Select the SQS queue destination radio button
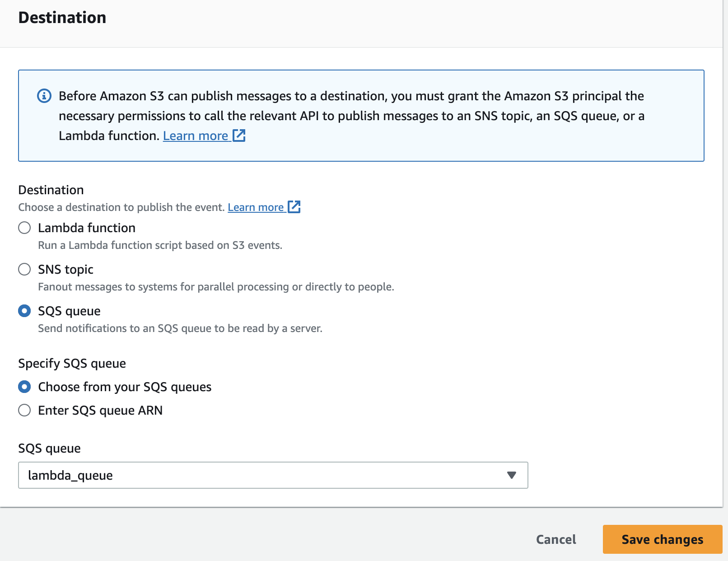Screen dimensions: 728x561 click(24, 311)
